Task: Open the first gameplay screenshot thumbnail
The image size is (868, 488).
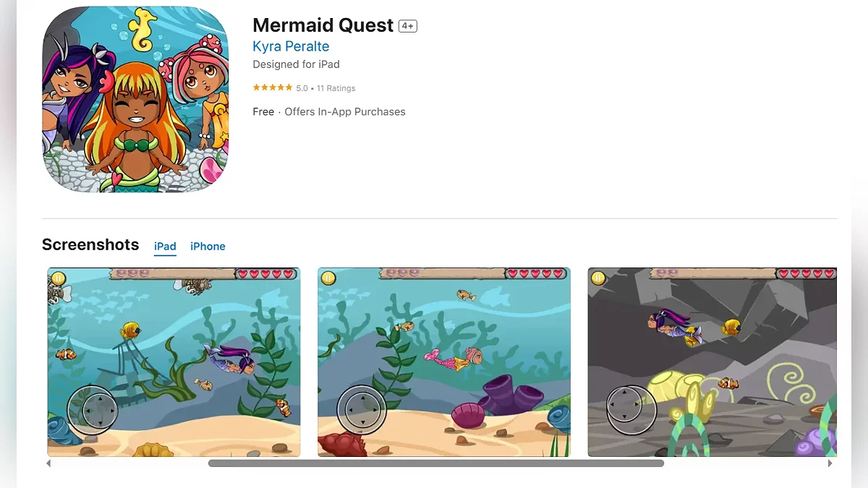Action: [174, 362]
